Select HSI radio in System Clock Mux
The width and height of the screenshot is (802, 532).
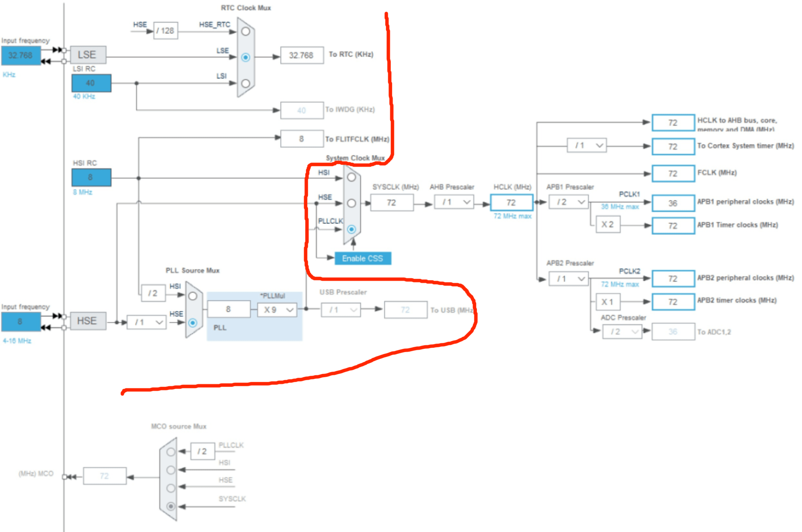[x=351, y=177]
